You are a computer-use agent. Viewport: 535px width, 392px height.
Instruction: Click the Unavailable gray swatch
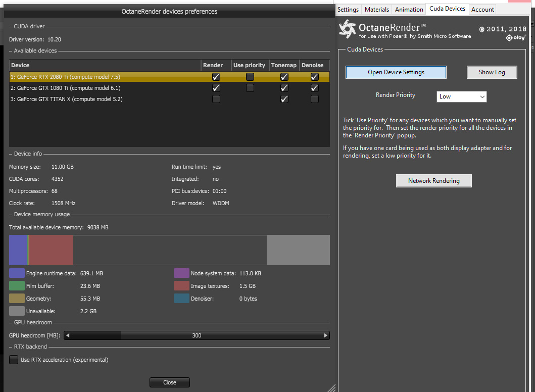(17, 311)
